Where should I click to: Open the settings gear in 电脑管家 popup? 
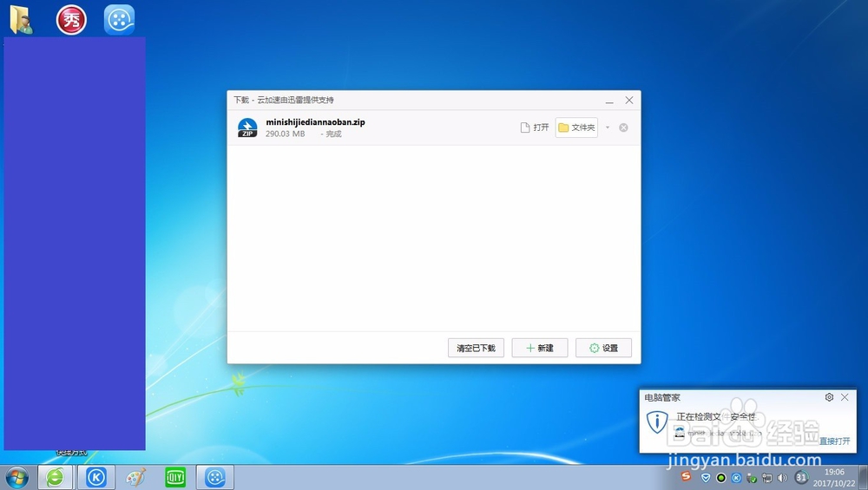[x=829, y=397]
